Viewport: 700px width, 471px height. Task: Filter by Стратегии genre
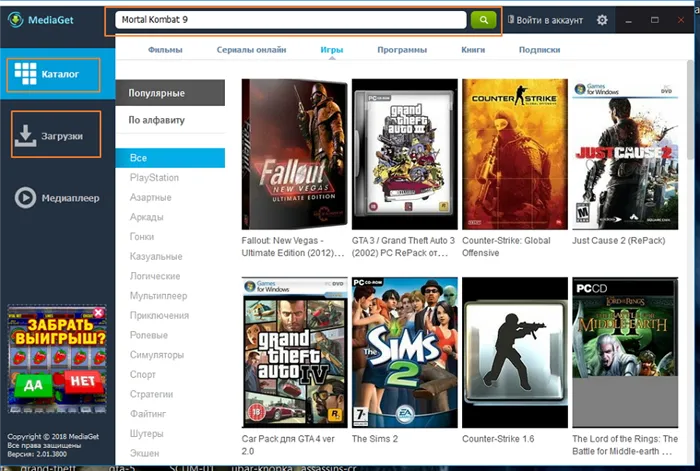click(151, 394)
